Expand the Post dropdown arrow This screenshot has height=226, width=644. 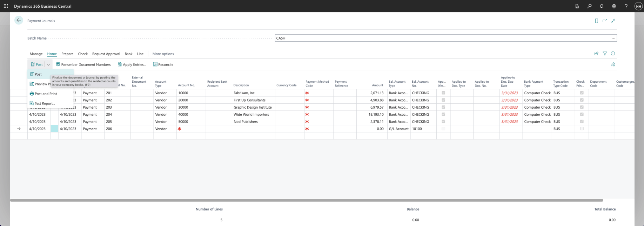[x=48, y=64]
